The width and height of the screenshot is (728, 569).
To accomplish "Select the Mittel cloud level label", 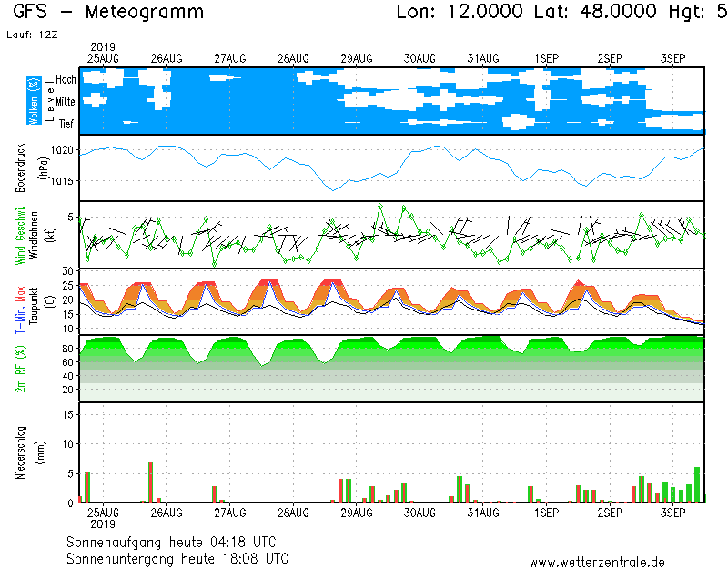I will [x=66, y=103].
